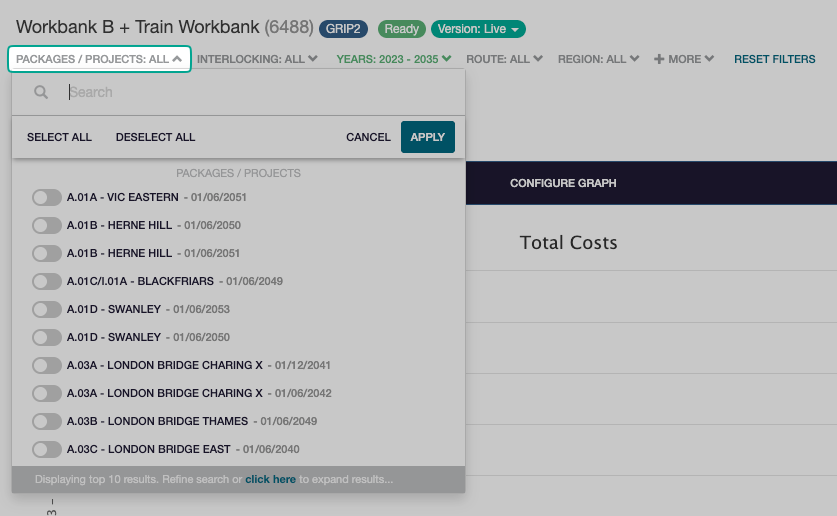
Task: Click the search magnifier icon
Action: 41,92
